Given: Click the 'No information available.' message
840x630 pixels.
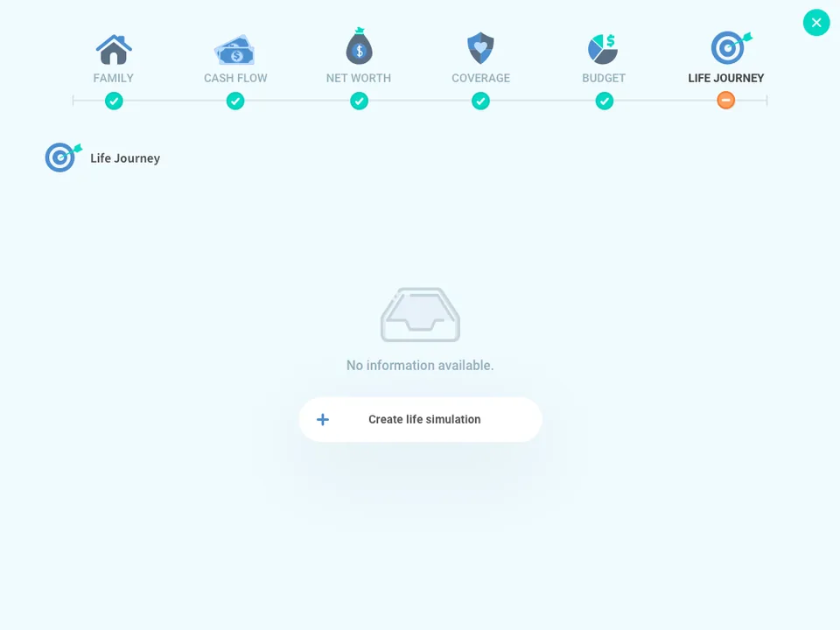Looking at the screenshot, I should 420,366.
